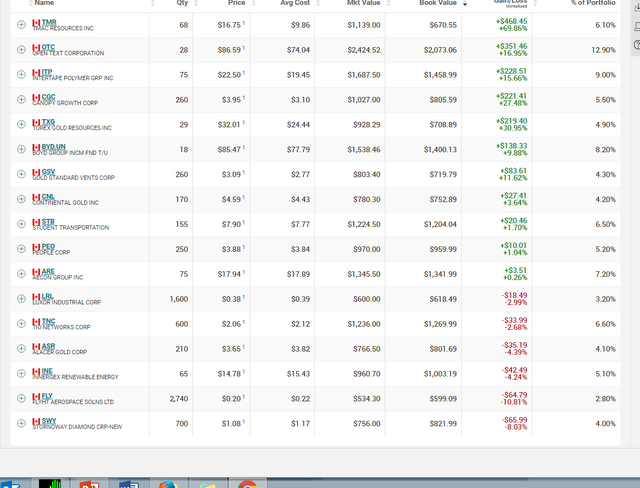
Task: Select the -$65.99 loss value
Action: [514, 420]
